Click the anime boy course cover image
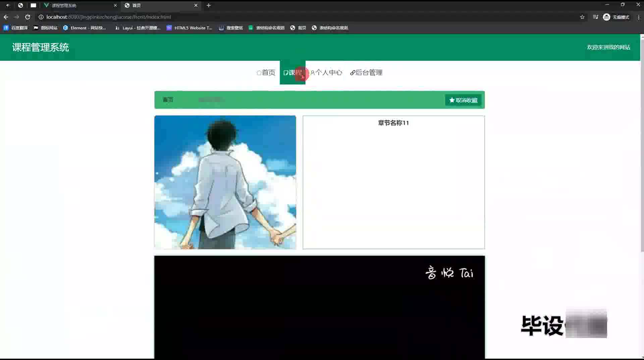The height and width of the screenshot is (360, 644). 225,182
